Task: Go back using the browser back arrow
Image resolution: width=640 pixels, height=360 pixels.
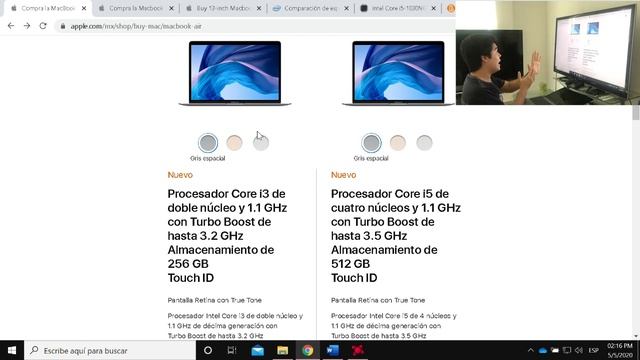Action: tap(11, 26)
